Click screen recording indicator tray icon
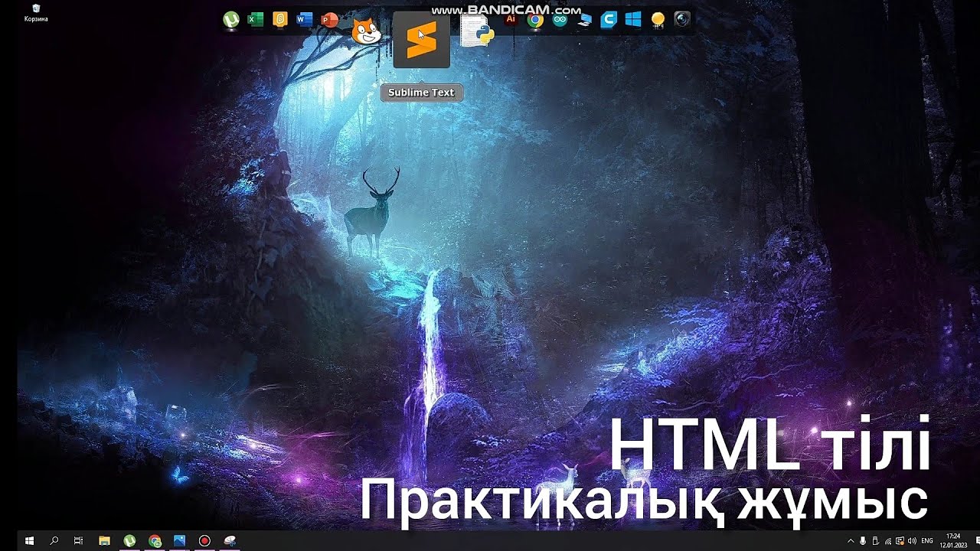The width and height of the screenshot is (980, 551). pos(900,541)
